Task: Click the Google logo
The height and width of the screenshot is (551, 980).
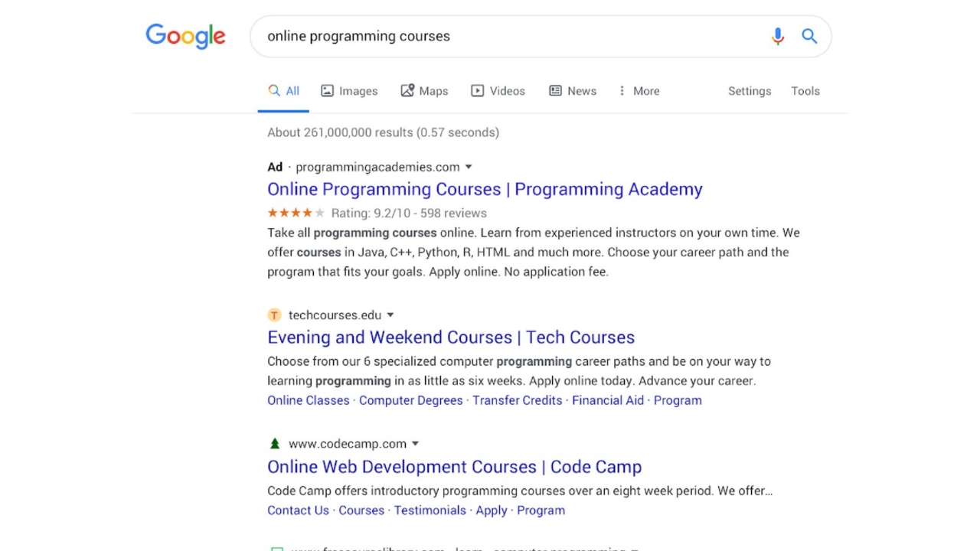Action: click(185, 36)
